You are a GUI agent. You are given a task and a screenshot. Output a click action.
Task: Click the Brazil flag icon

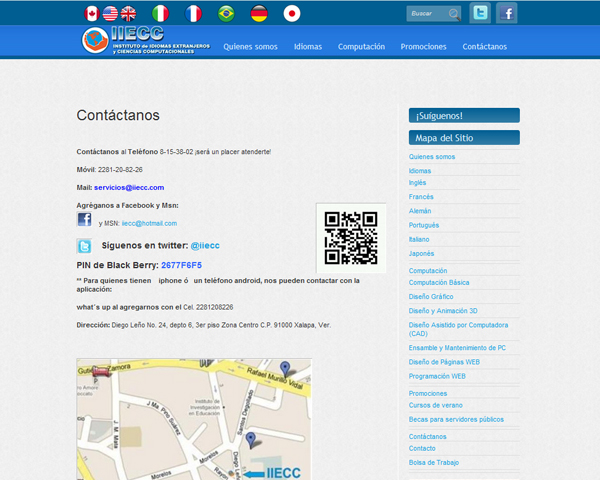(x=226, y=13)
